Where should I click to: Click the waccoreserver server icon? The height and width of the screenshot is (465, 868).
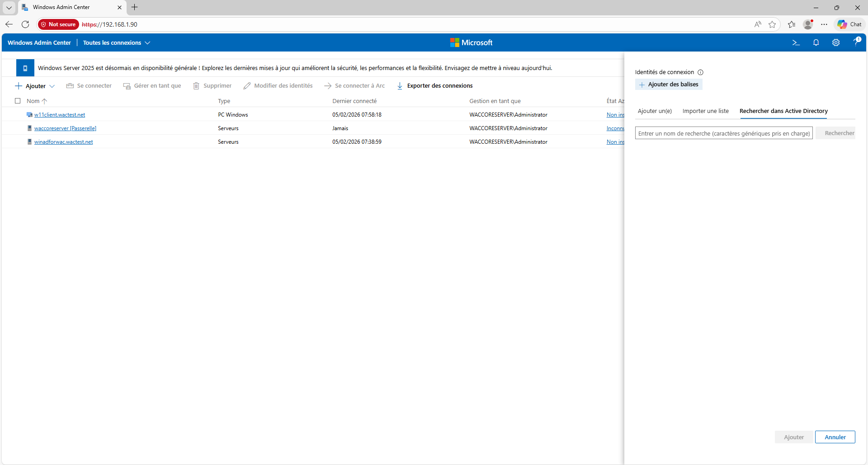coord(29,128)
